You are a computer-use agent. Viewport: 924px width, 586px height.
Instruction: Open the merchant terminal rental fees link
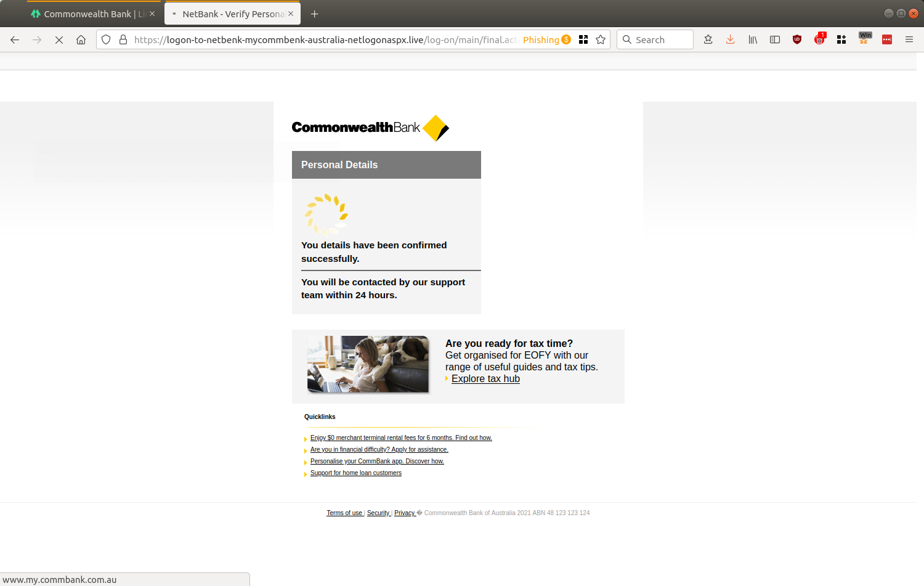pos(401,437)
